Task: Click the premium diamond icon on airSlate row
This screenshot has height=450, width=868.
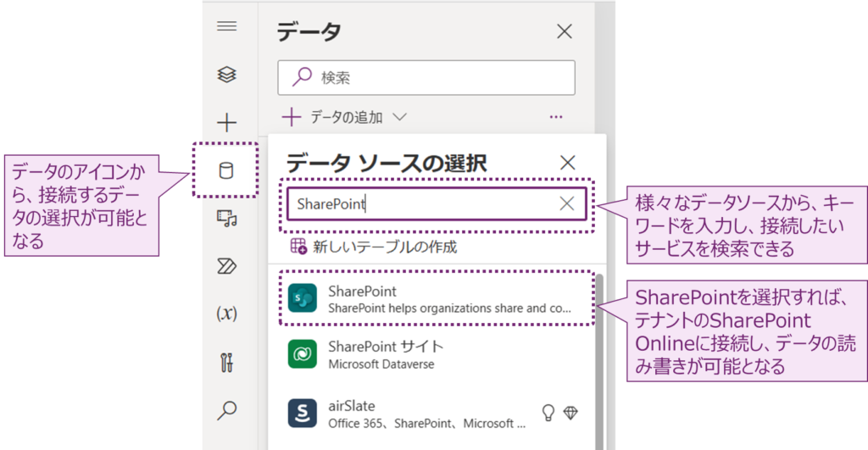Action: click(x=570, y=413)
